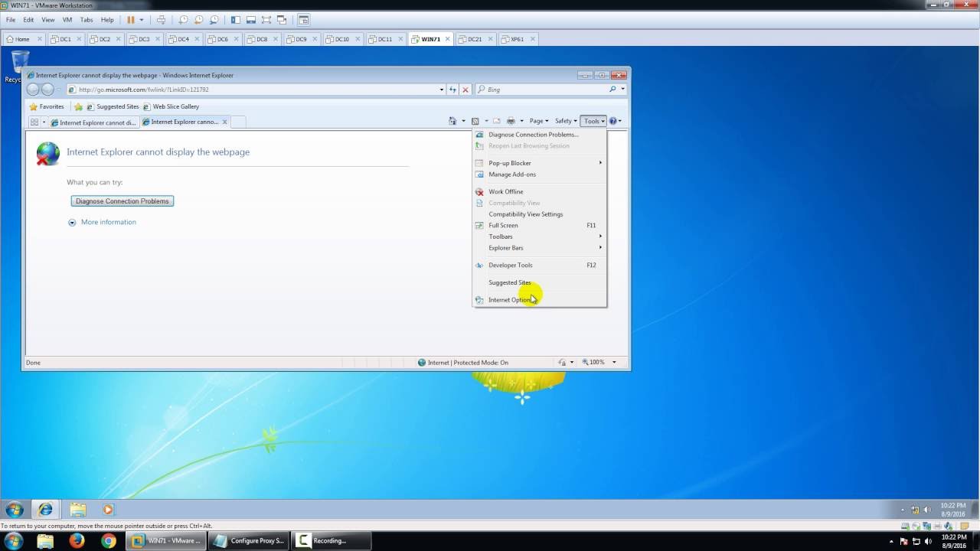Open the address bar history dropdown
980x551 pixels.
coord(442,90)
